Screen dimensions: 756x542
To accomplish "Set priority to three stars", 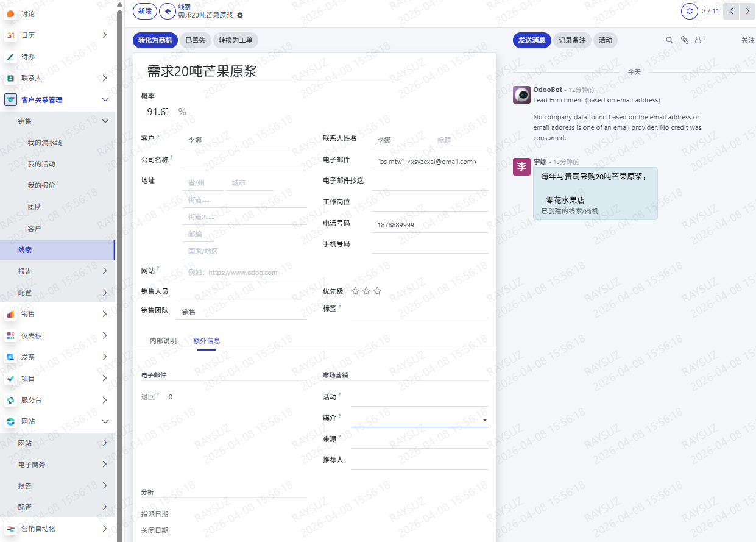I will coord(377,291).
